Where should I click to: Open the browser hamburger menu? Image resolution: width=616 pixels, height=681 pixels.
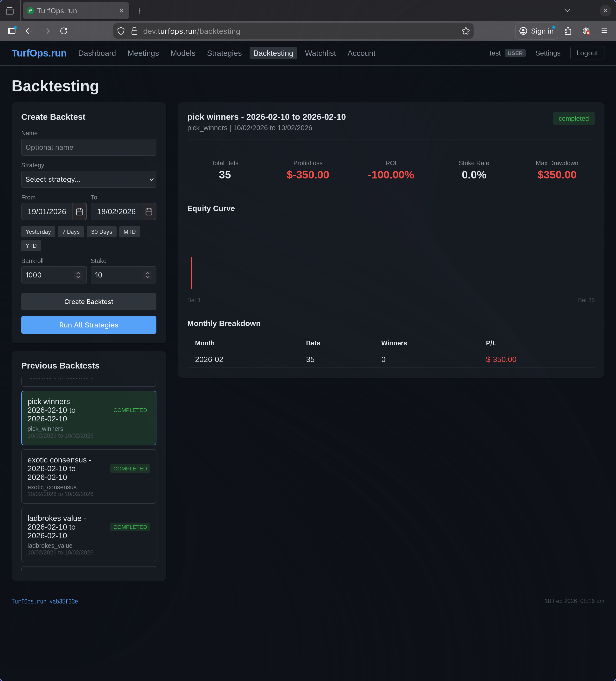tap(604, 31)
